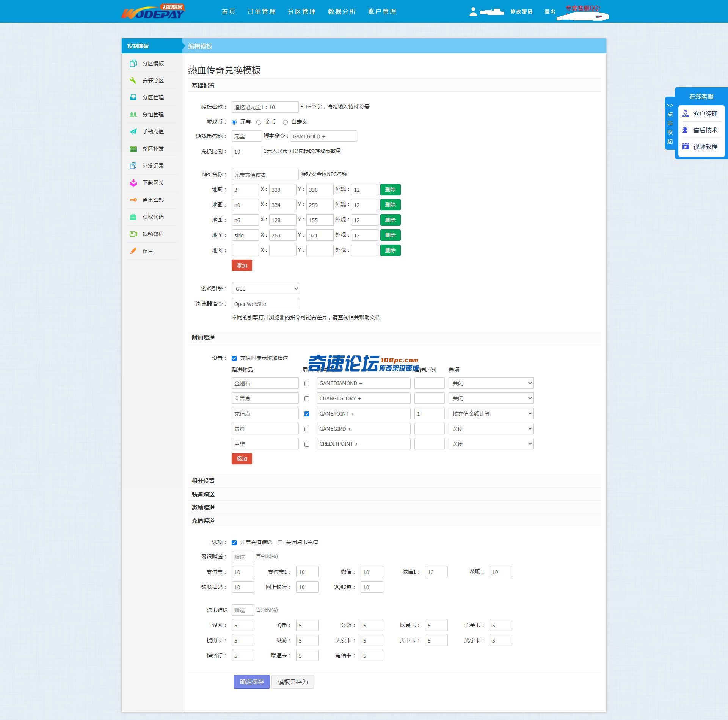Check the display box for 灵符 row
The image size is (728, 720).
pos(307,429)
